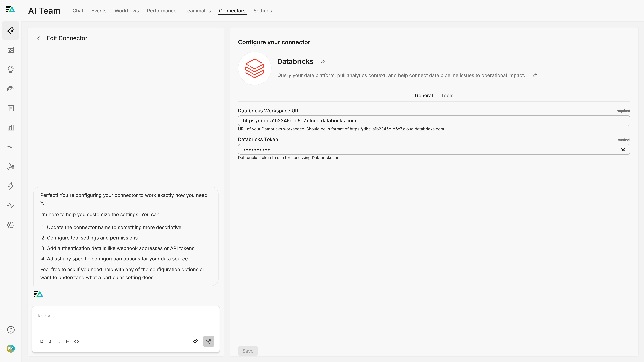Open the graph nodes icon in sidebar
The height and width of the screenshot is (362, 644).
click(11, 167)
